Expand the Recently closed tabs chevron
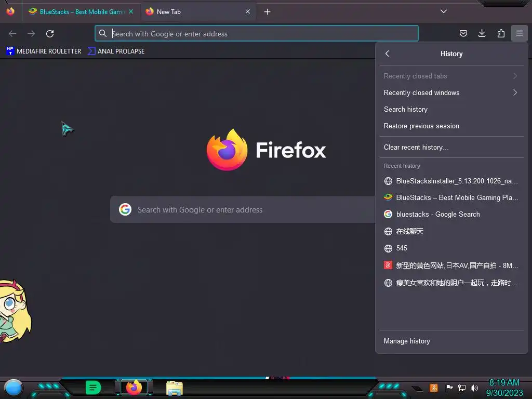Image resolution: width=532 pixels, height=399 pixels. pos(515,76)
